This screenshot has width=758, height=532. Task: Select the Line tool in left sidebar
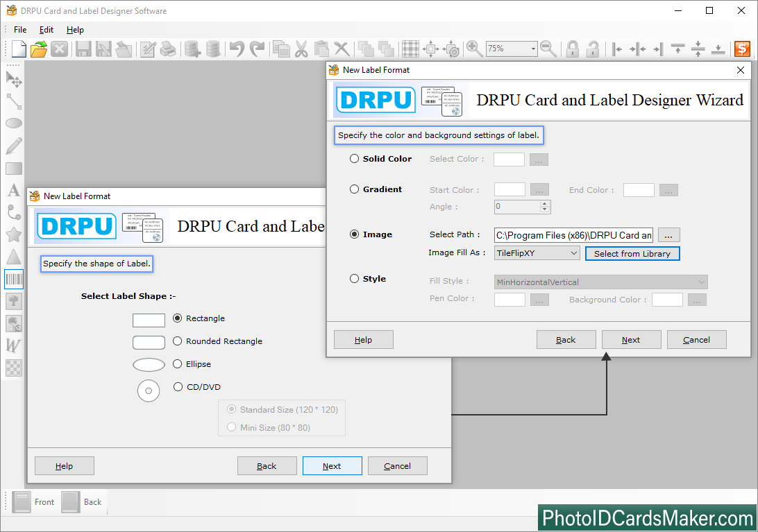pyautogui.click(x=14, y=101)
